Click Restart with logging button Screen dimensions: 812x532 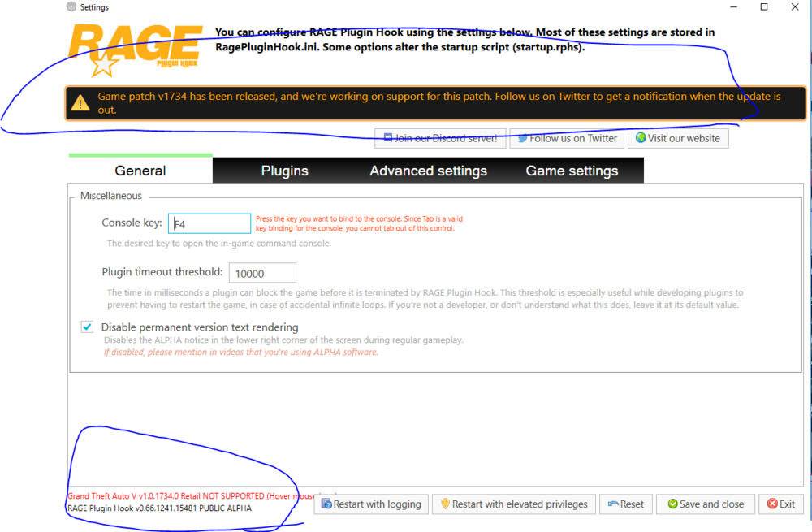pyautogui.click(x=371, y=504)
